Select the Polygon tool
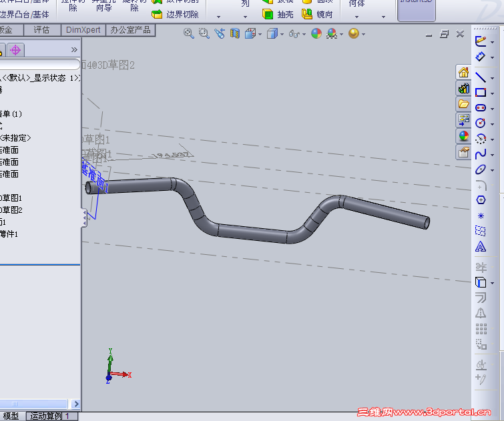This screenshot has width=504, height=421. [481, 200]
